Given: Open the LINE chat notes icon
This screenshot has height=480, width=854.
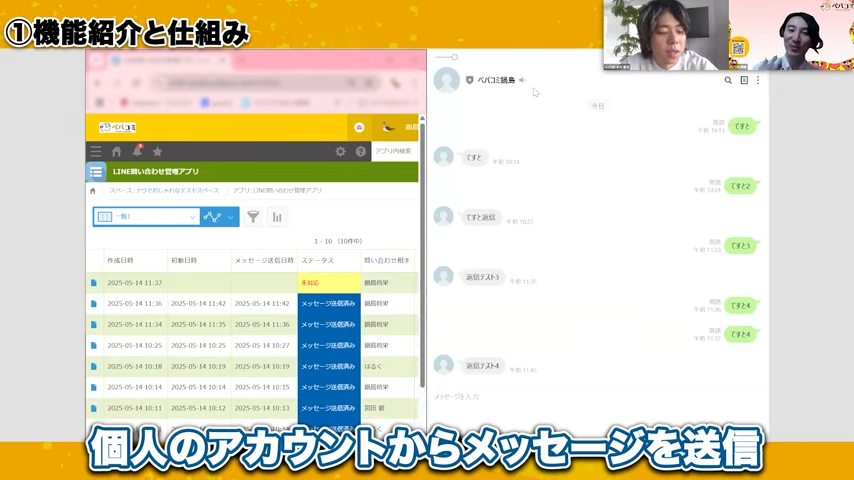Looking at the screenshot, I should [744, 80].
